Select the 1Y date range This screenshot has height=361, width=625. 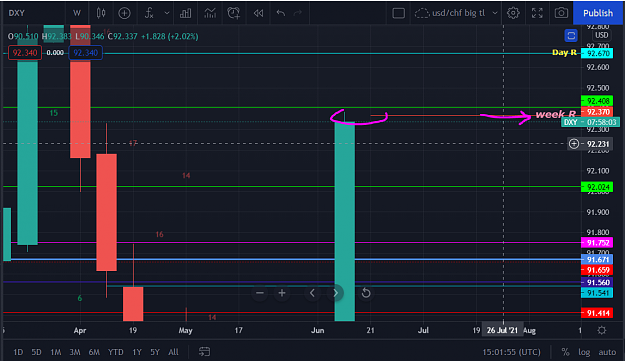137,352
